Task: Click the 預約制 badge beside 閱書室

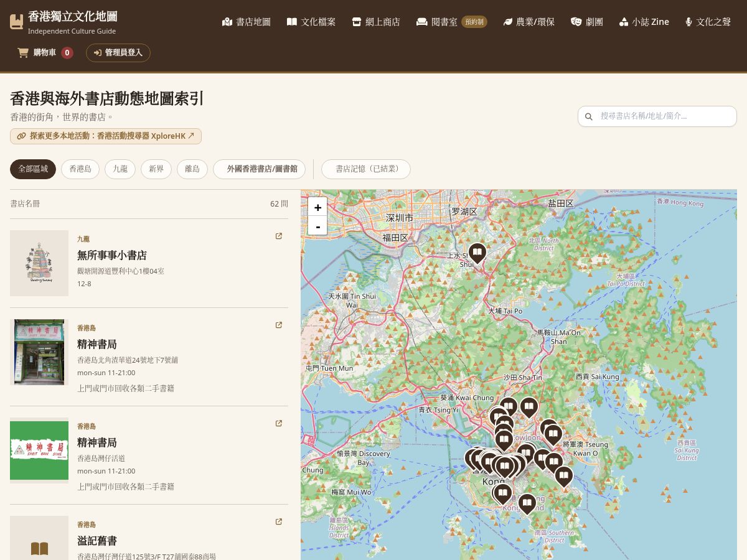Action: [x=474, y=22]
